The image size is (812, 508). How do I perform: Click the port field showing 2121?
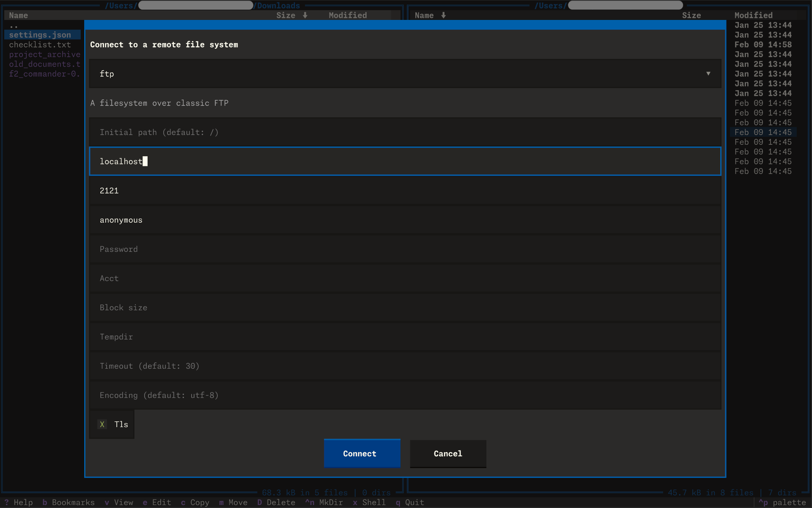pyautogui.click(x=405, y=190)
